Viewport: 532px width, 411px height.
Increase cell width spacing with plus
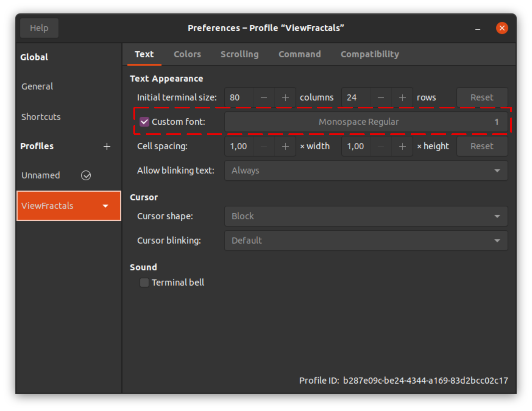point(285,146)
